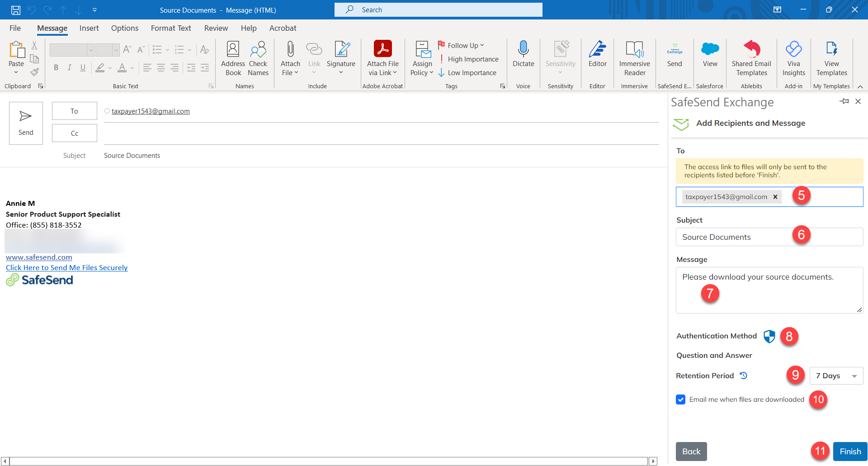Viewport: 868px width, 466px height.
Task: Click Check Names in the ribbon
Action: pyautogui.click(x=258, y=58)
